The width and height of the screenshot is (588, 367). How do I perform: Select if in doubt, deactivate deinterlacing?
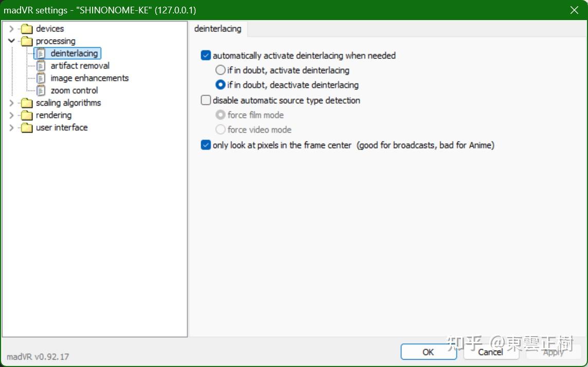click(221, 85)
